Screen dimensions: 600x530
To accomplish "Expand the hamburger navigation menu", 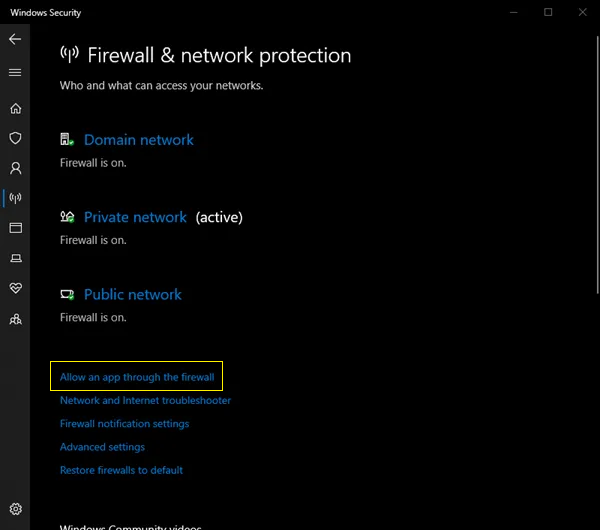I will (x=15, y=72).
